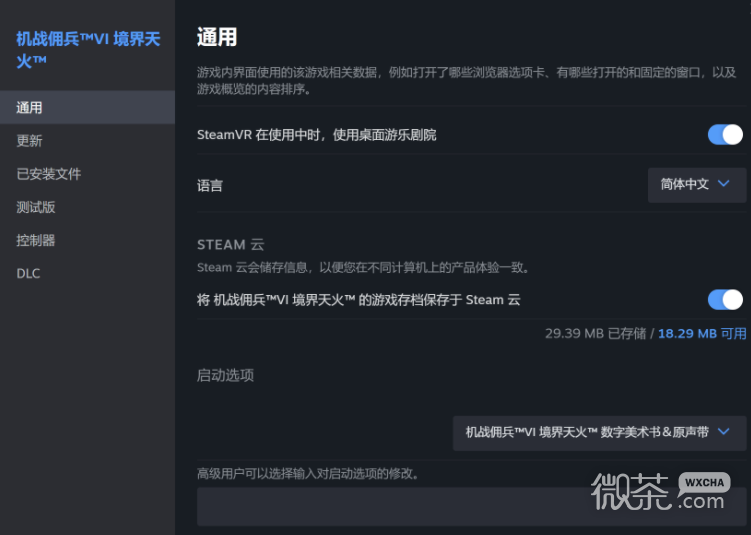
Task: Click the chevron on the launch option dropdown
Action: pyautogui.click(x=724, y=432)
